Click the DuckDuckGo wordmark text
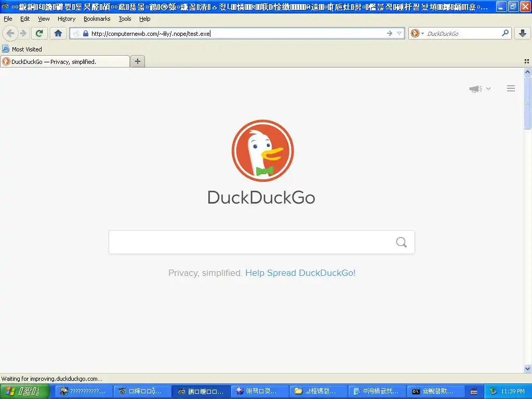Viewport: 532px width, 399px height. click(x=261, y=197)
